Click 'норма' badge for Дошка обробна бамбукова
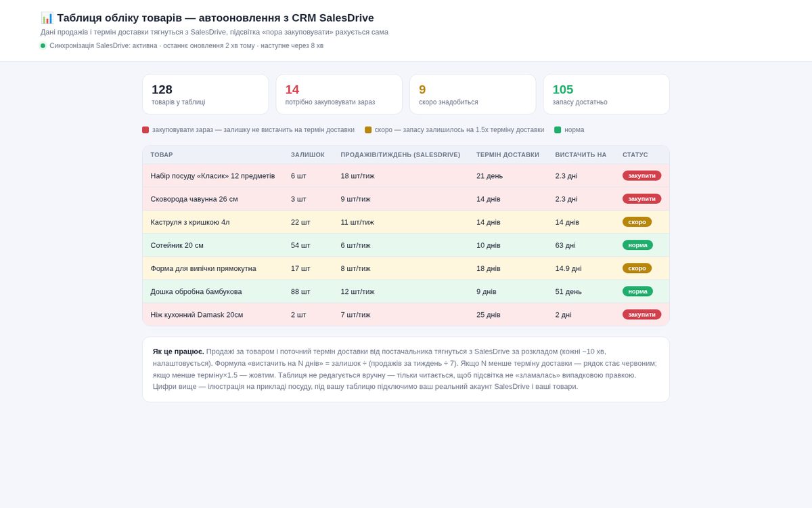This screenshot has width=812, height=508. [638, 291]
